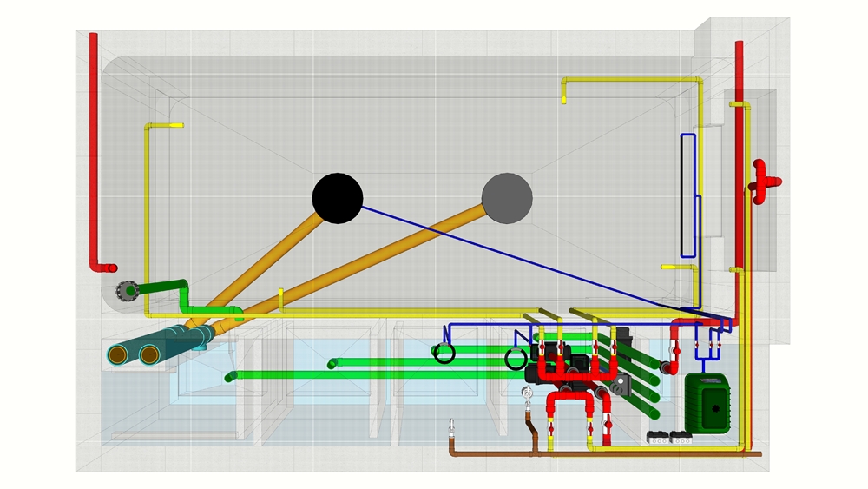Click the green gear-shaped fitting at the left
This screenshot has height=489, width=868.
coord(127,290)
